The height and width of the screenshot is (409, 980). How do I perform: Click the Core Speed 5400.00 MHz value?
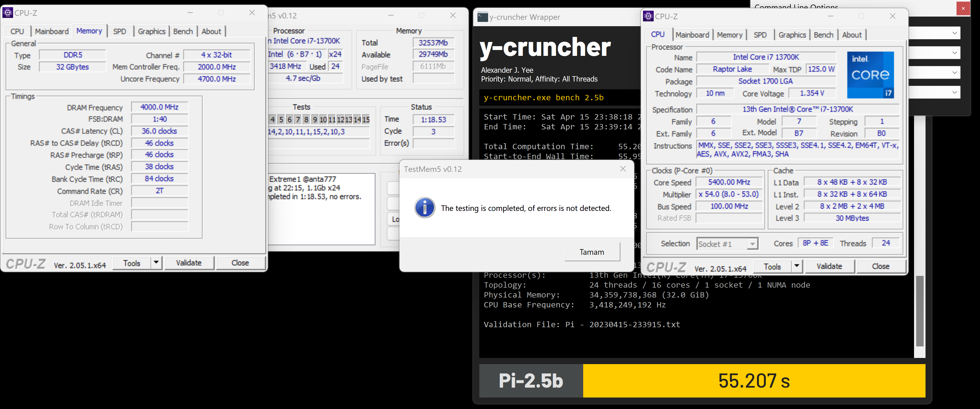coord(729,182)
